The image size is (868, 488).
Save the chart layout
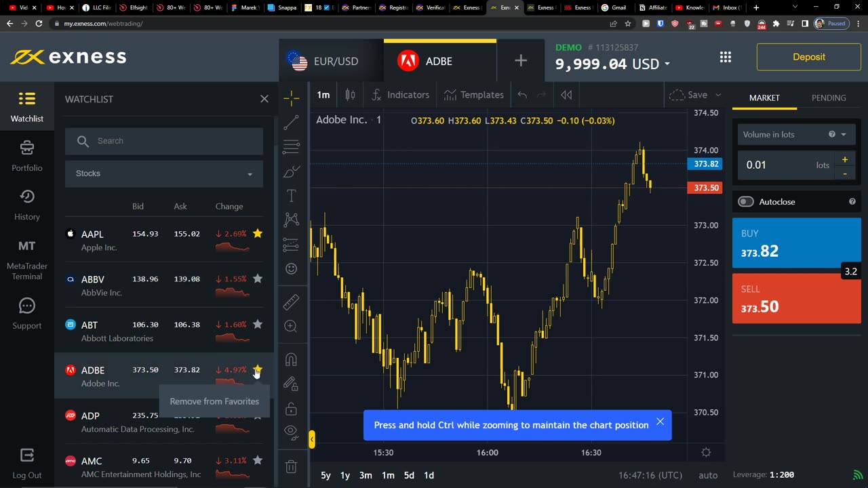coord(688,95)
